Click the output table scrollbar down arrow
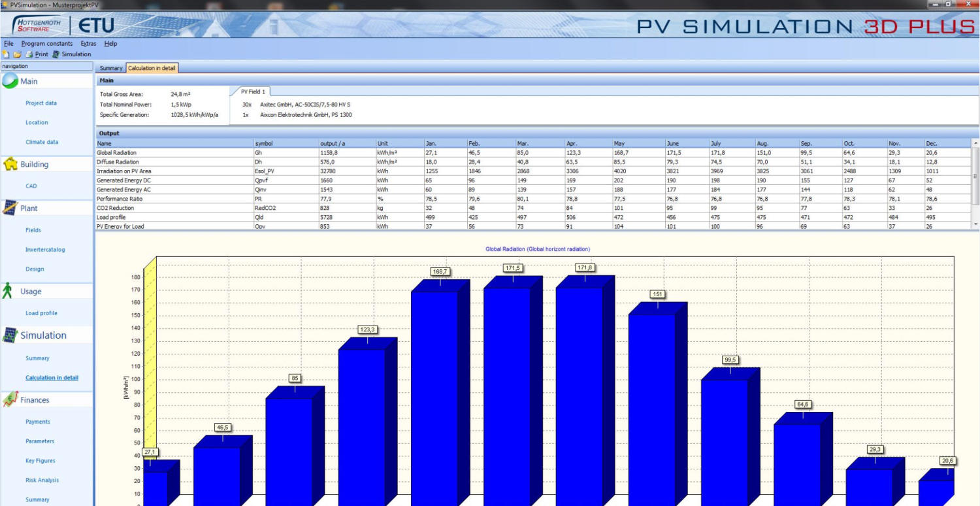This screenshot has width=980, height=506. coord(976,224)
